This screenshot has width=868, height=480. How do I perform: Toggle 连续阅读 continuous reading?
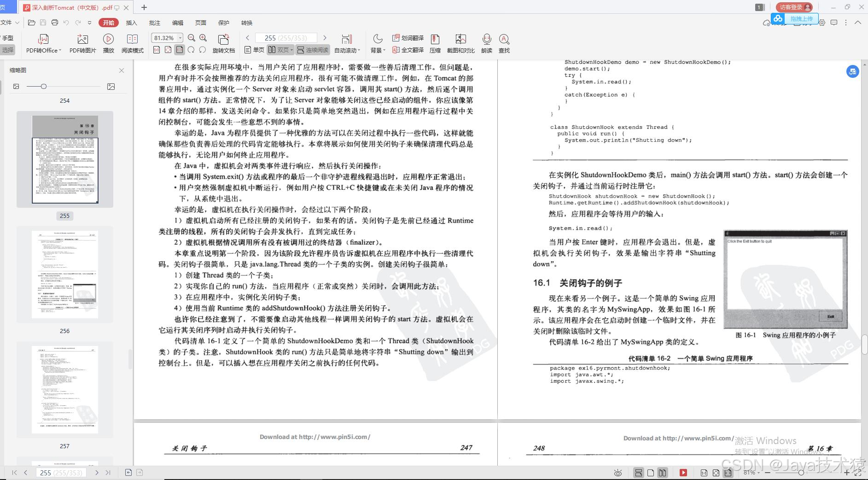tap(313, 50)
